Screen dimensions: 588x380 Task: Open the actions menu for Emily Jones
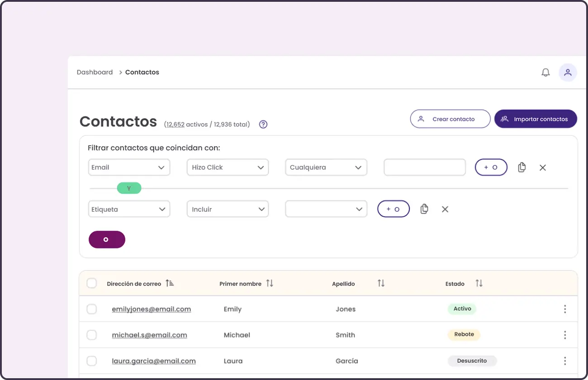[x=565, y=309]
